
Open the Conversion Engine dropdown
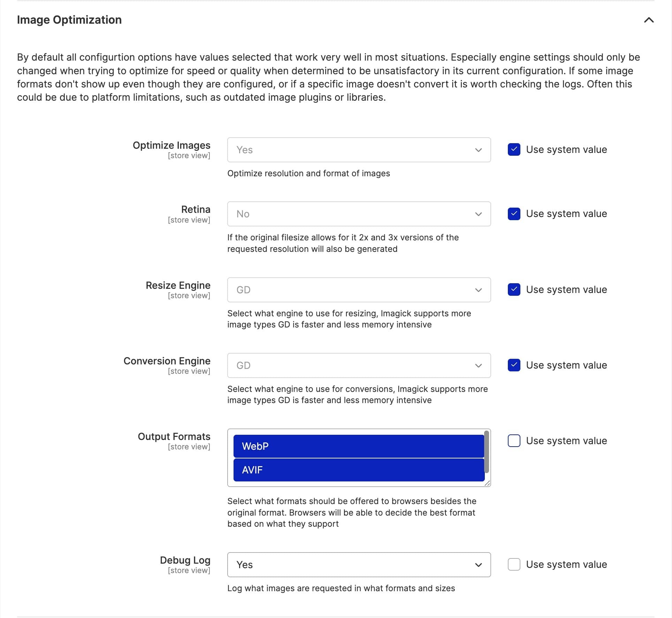point(359,365)
